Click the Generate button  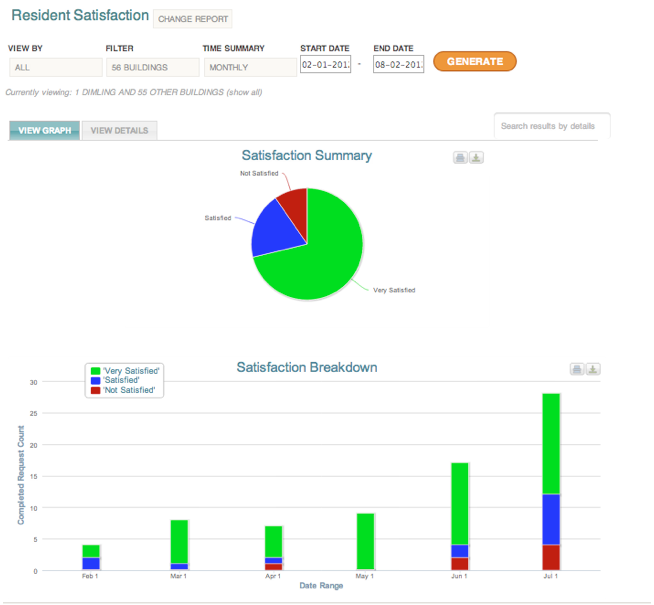[x=475, y=61]
